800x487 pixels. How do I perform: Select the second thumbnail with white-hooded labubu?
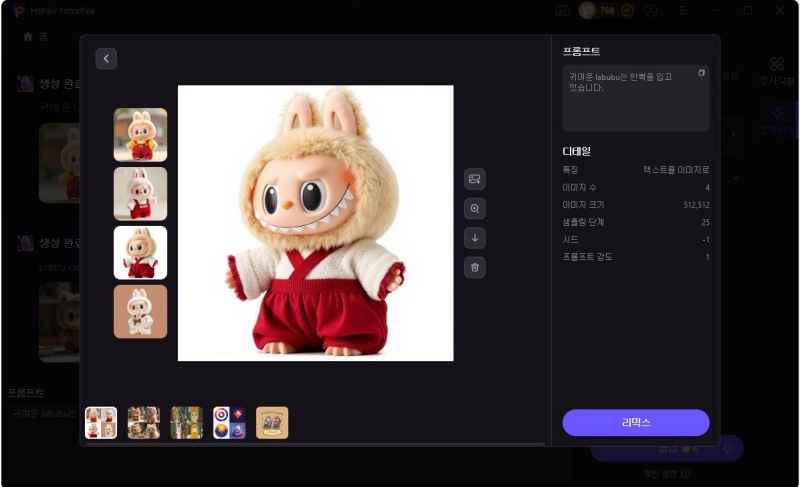[140, 194]
